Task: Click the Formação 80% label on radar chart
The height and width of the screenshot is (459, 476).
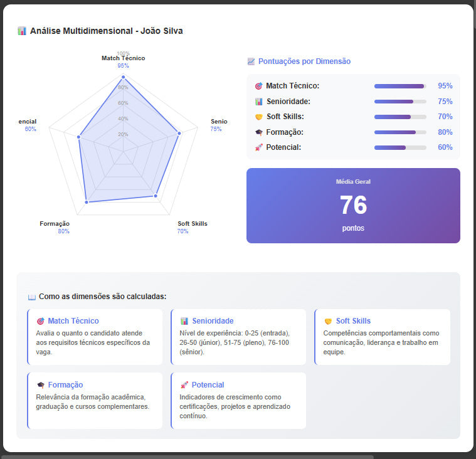Action: [63, 231]
